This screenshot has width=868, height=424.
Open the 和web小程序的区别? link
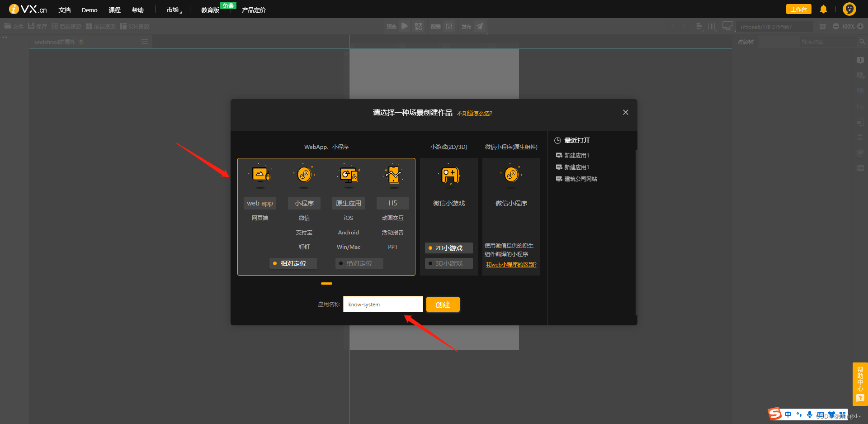pyautogui.click(x=511, y=265)
